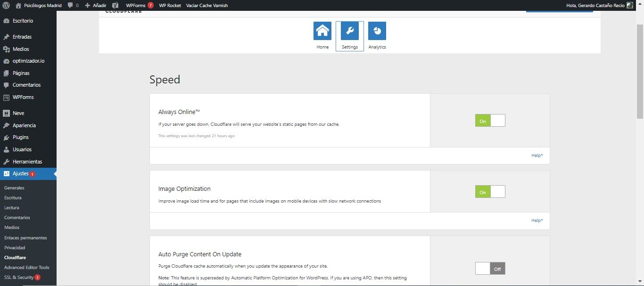Click Vaciar Cache Varnish
The image size is (644, 286).
[207, 5]
